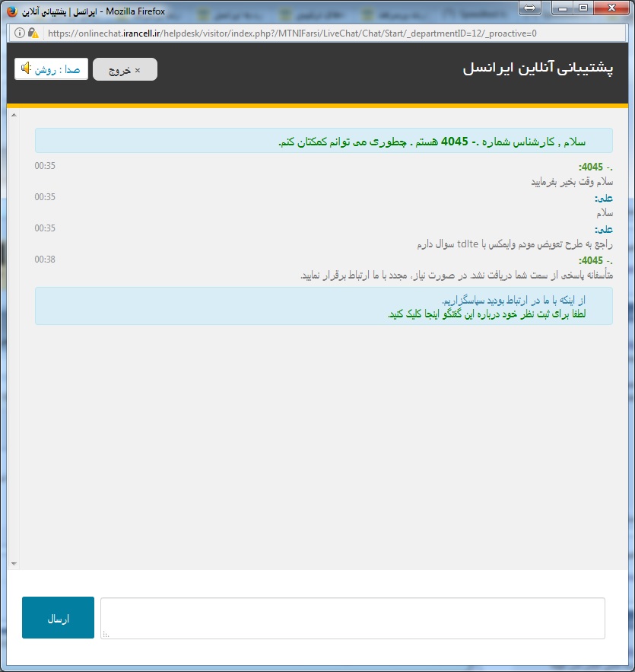Click the site information icon in address bar

point(20,33)
